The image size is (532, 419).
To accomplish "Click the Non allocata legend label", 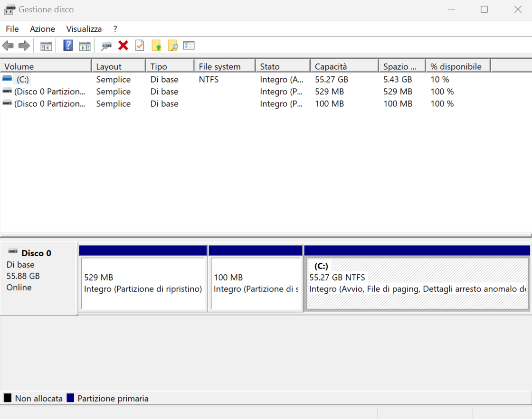I will click(x=38, y=398).
